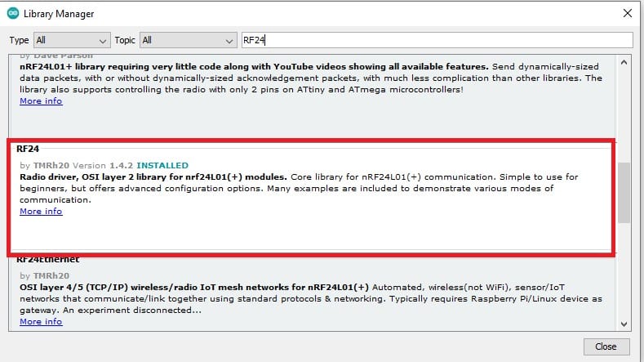Click the scrollbar up arrow
The image size is (644, 362).
click(624, 63)
